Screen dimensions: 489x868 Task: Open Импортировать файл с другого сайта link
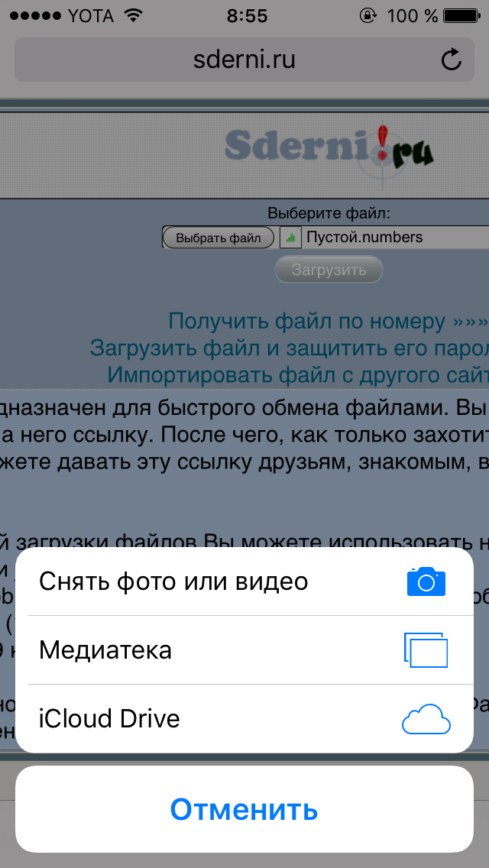(x=298, y=374)
